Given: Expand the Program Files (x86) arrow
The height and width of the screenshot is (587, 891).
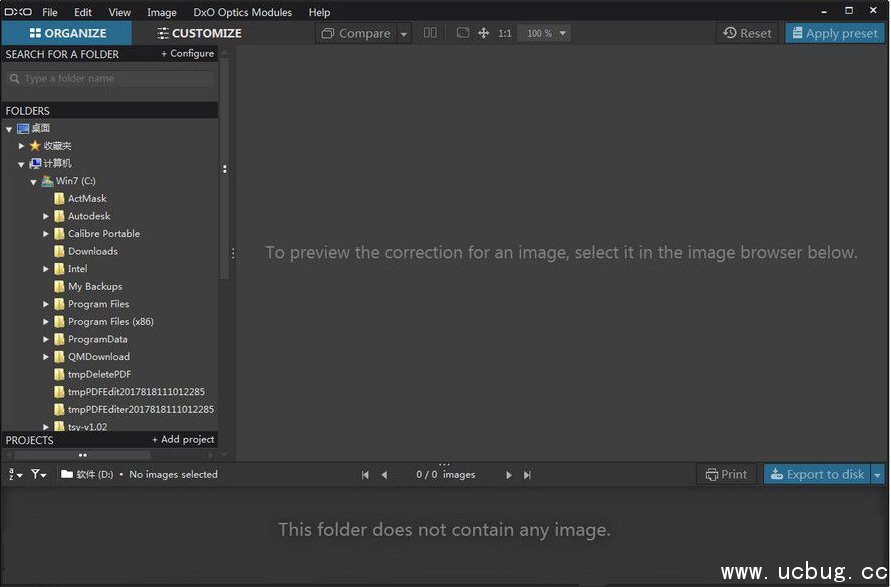Looking at the screenshot, I should point(46,322).
